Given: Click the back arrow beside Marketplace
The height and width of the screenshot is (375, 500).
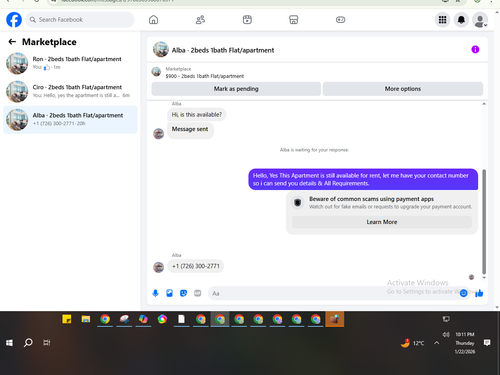Looking at the screenshot, I should [12, 42].
